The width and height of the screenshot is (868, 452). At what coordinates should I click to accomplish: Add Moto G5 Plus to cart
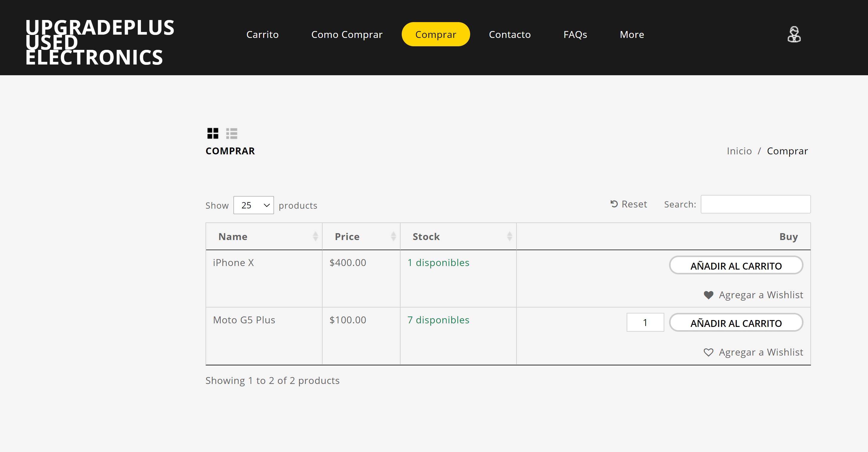point(736,323)
